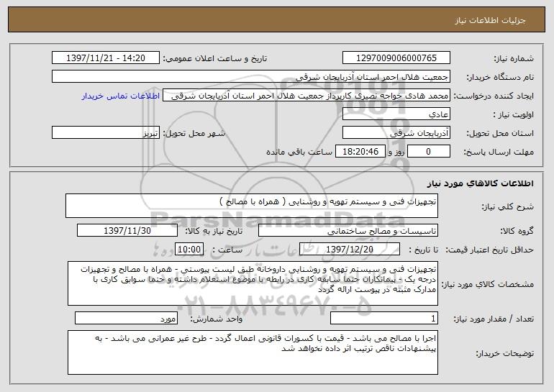Image resolution: width=554 pixels, height=392 pixels.
Task: Click the label گروه کالا
Action: (x=517, y=231)
